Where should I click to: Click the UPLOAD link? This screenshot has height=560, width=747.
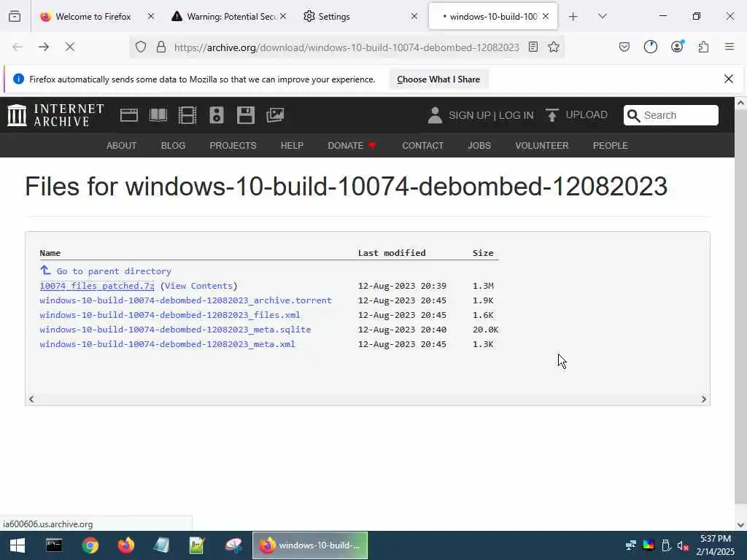click(587, 114)
